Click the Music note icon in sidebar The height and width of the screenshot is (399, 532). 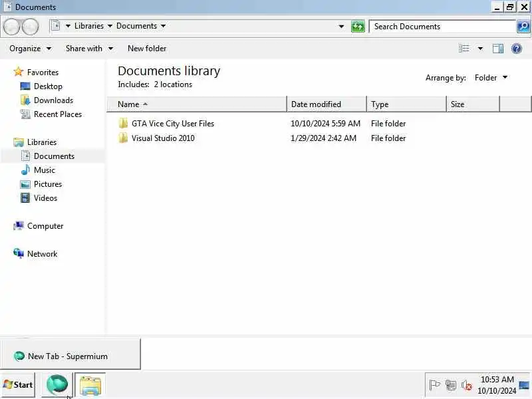pyautogui.click(x=25, y=170)
